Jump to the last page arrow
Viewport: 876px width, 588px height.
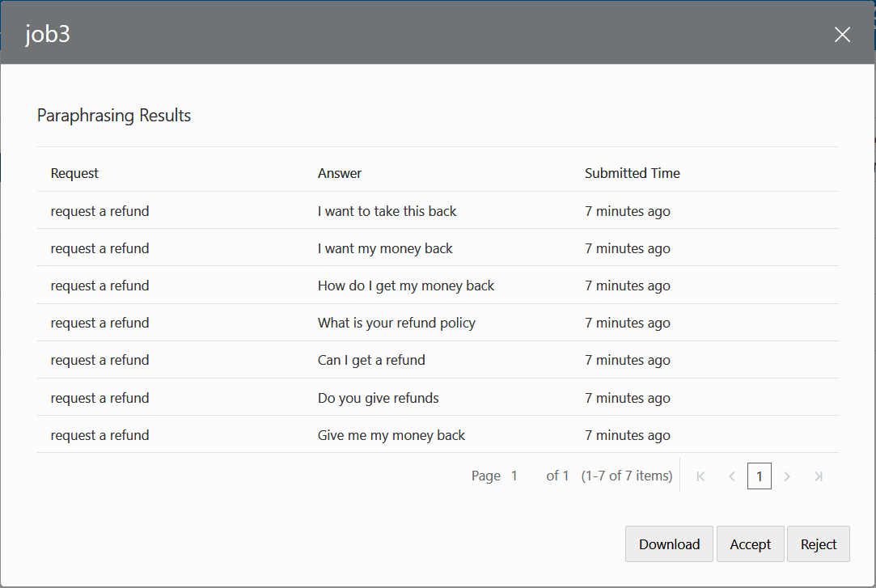coord(818,476)
